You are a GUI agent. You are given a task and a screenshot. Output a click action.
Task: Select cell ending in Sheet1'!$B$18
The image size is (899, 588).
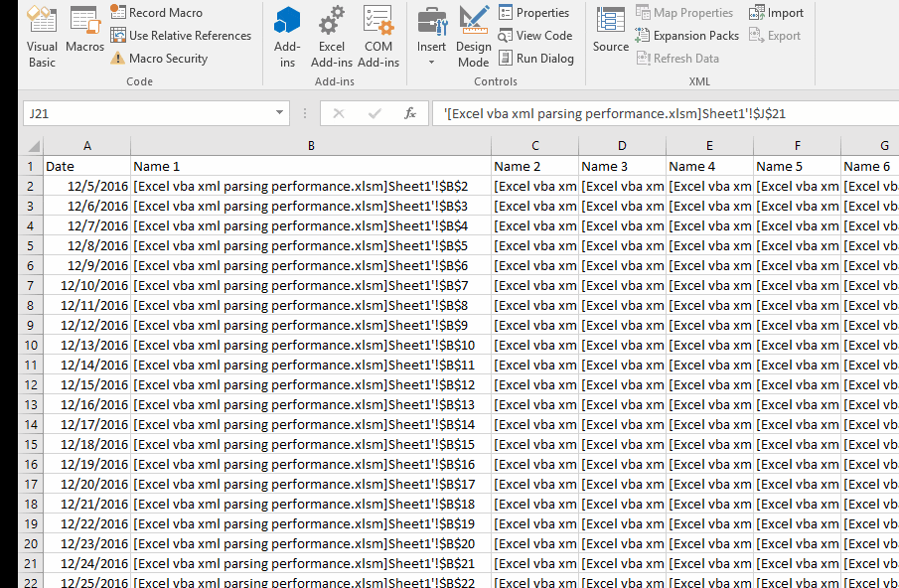[x=311, y=504]
